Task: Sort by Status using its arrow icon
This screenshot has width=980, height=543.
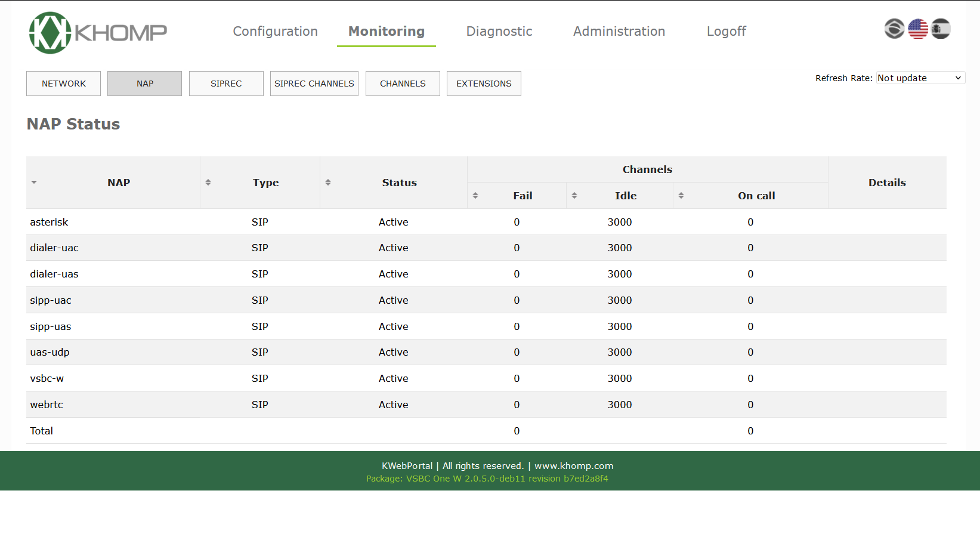Action: (328, 183)
